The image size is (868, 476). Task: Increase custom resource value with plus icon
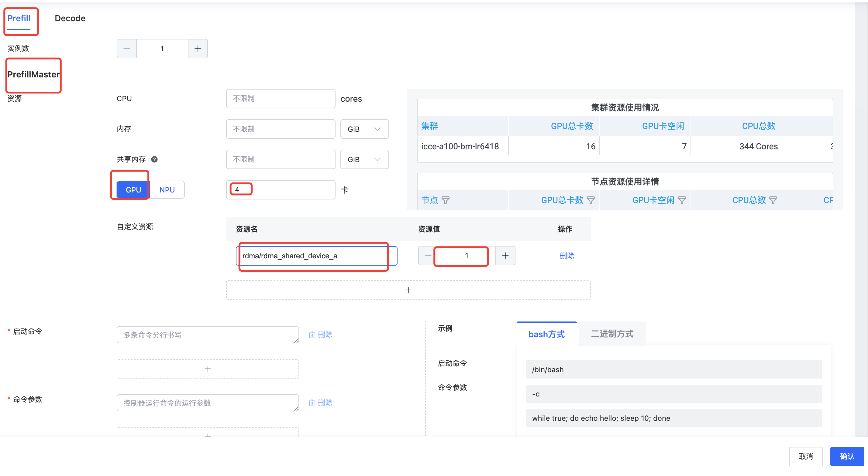[x=505, y=256]
